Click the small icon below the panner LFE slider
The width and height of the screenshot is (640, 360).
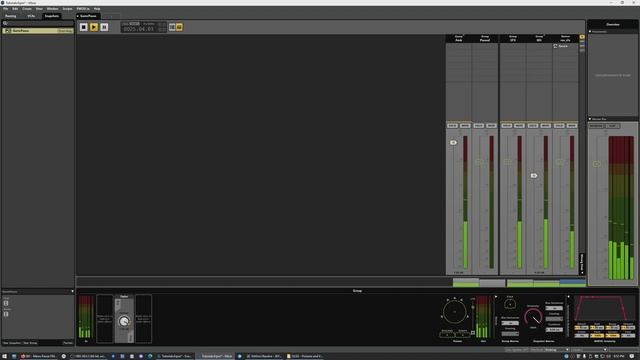click(x=473, y=333)
